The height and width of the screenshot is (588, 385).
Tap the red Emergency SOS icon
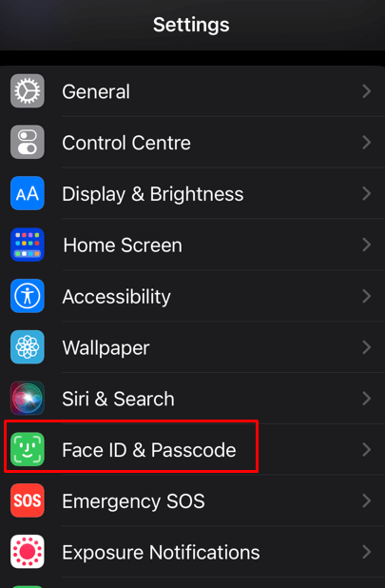28,500
